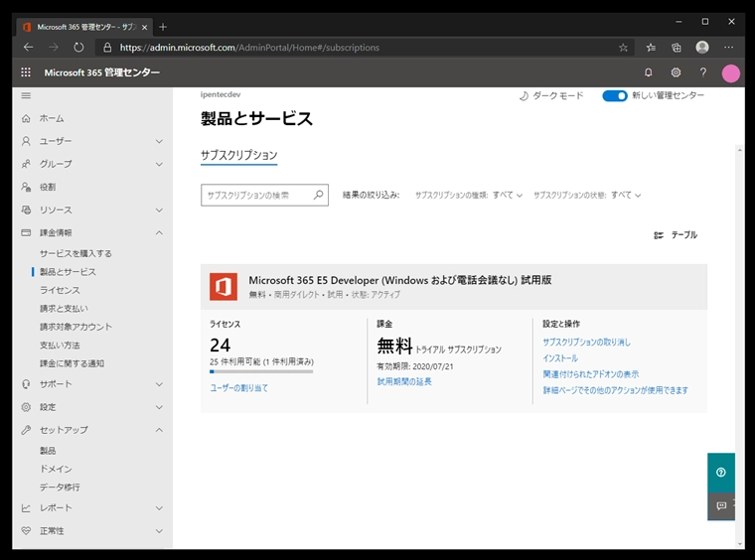Open the notifications bell icon
The image size is (755, 560).
pyautogui.click(x=648, y=72)
